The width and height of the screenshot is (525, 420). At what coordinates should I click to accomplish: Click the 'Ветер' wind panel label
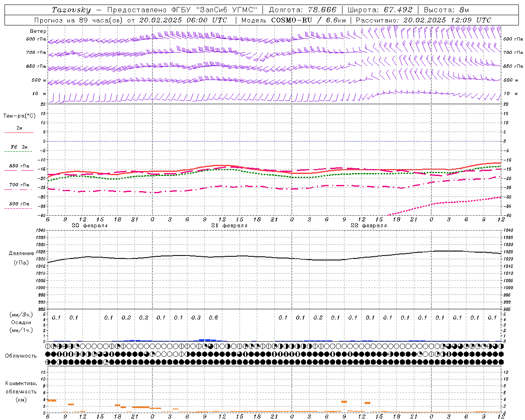coord(38,31)
